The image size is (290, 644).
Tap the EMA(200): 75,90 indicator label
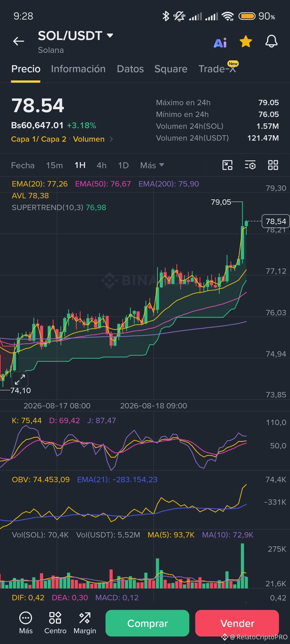pos(169,184)
